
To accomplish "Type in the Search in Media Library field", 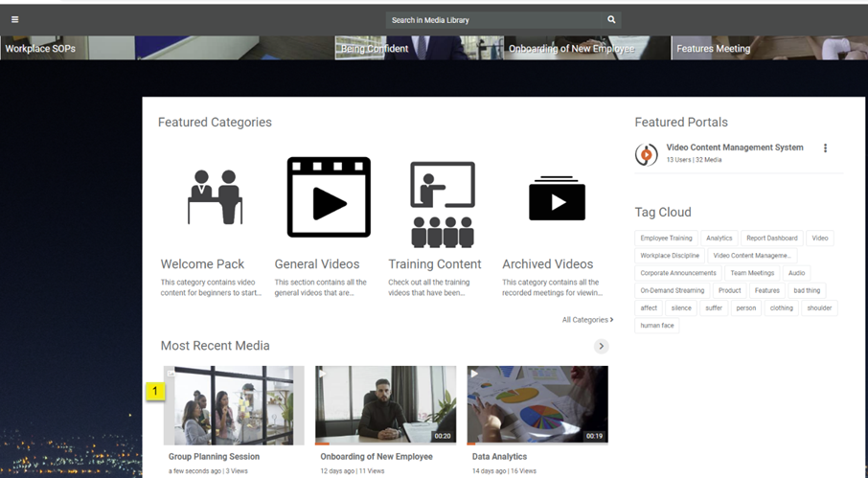I will [493, 19].
